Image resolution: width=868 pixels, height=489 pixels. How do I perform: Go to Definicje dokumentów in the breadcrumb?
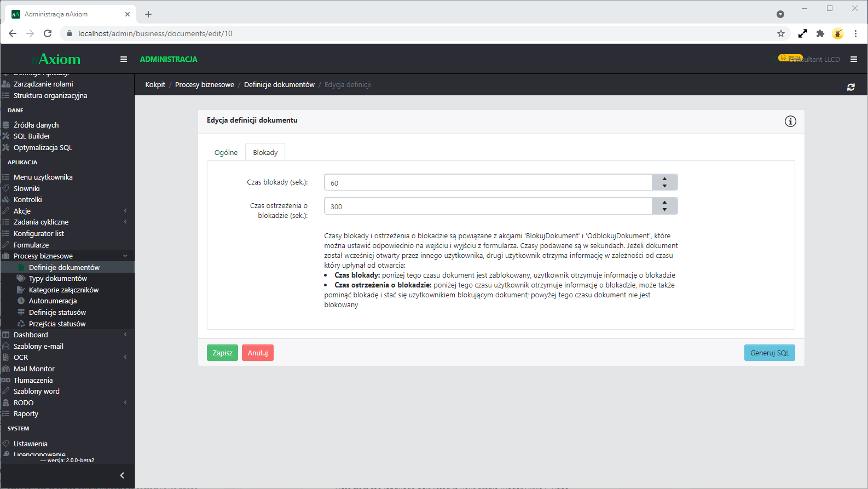pyautogui.click(x=279, y=84)
